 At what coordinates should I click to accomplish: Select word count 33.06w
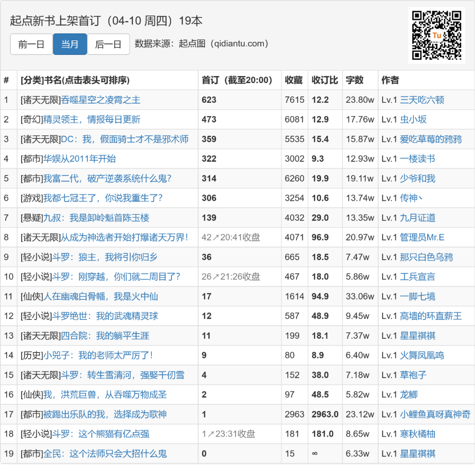(x=360, y=297)
